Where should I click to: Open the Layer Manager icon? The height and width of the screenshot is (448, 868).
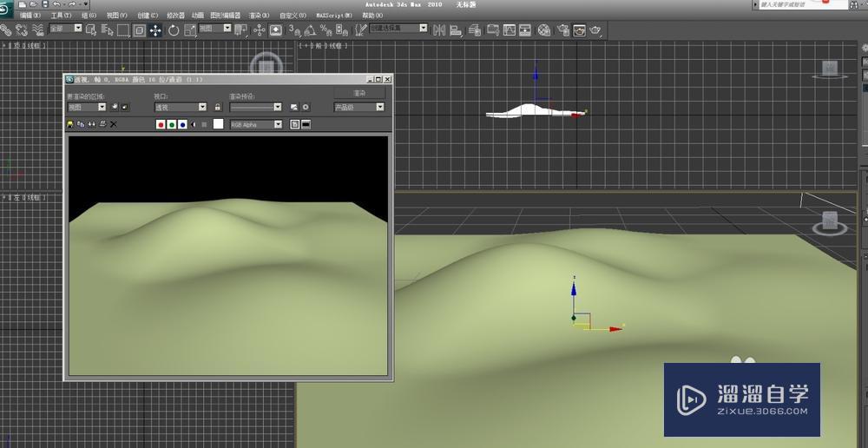click(x=475, y=30)
